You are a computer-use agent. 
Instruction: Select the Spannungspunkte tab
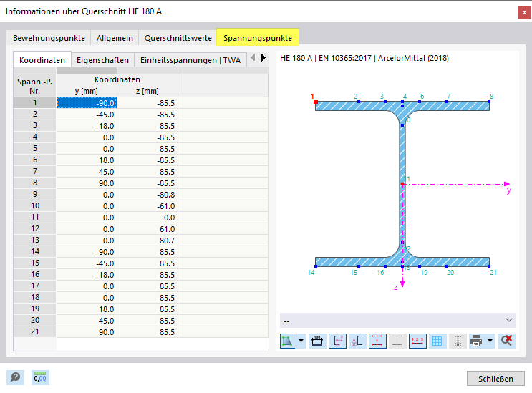(258, 38)
